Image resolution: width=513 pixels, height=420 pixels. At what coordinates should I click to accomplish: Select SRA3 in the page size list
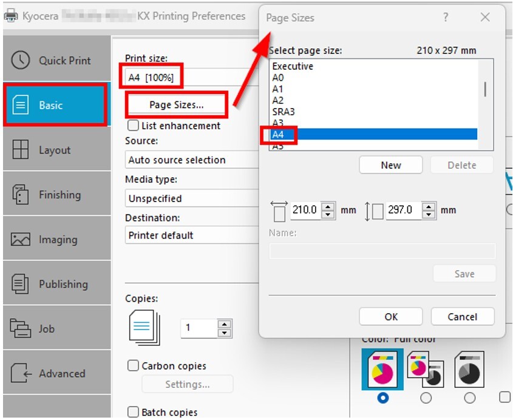(375, 112)
